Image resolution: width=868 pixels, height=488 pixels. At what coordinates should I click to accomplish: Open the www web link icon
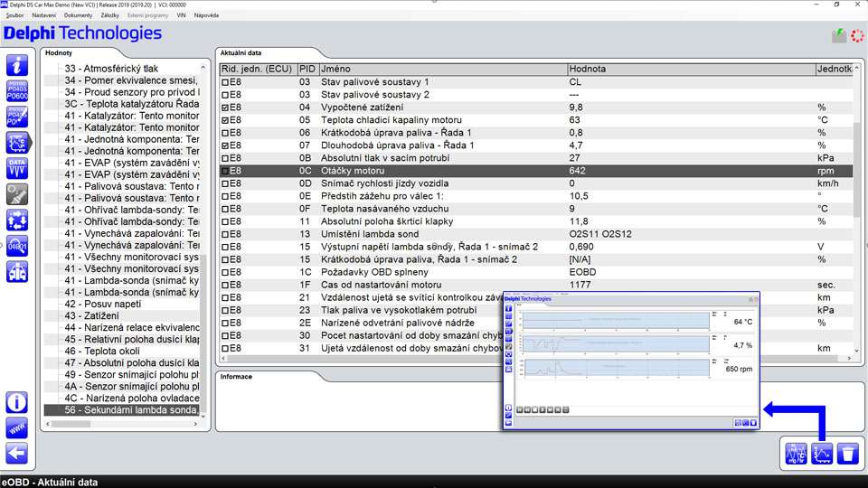point(17,428)
